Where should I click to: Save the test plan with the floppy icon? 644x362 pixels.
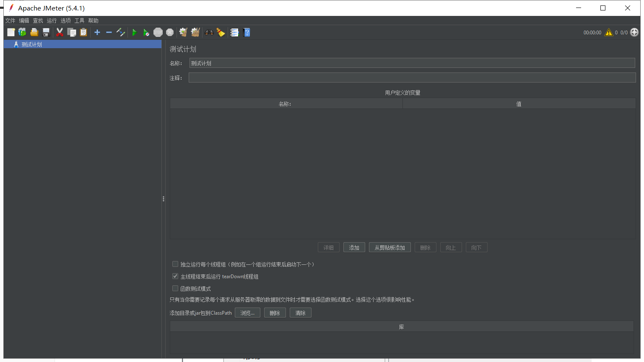click(46, 32)
